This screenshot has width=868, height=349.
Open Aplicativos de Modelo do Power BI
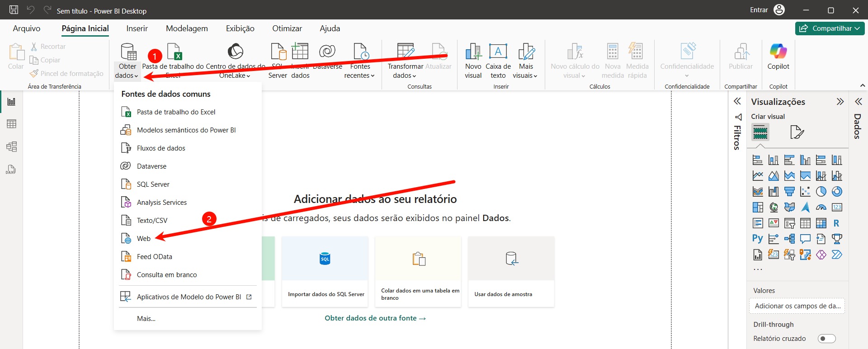(188, 297)
